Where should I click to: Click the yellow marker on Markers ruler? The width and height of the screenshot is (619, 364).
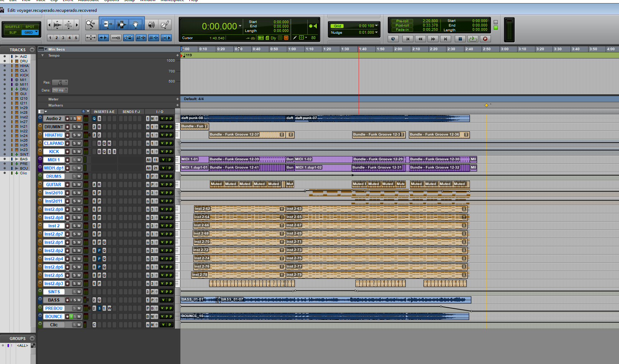487,105
